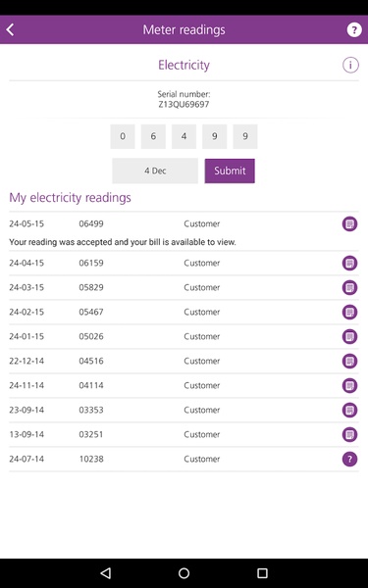Click reading value 06499
Screen dimensions: 368x588
coord(91,223)
